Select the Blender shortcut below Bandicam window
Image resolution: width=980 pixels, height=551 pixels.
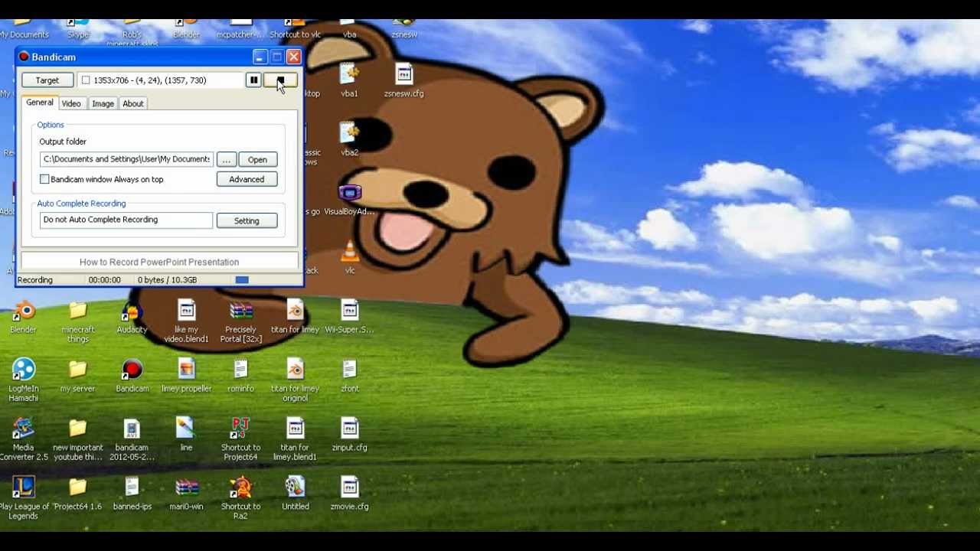pos(23,318)
